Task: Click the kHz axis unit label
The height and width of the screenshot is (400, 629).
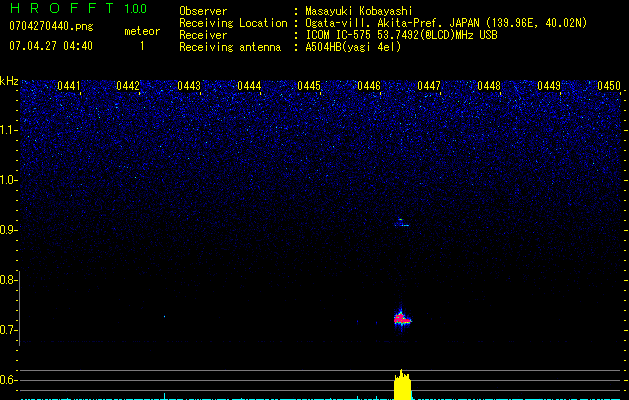Action: [9, 80]
